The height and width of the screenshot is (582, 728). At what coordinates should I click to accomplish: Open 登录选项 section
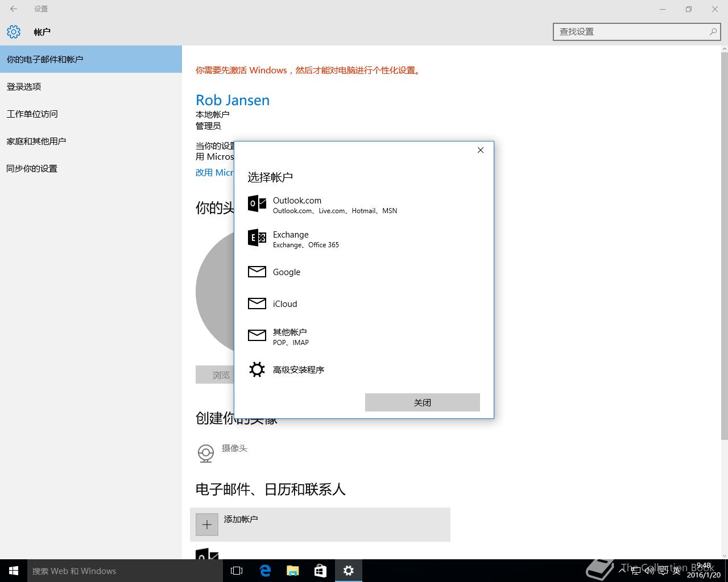click(x=91, y=86)
